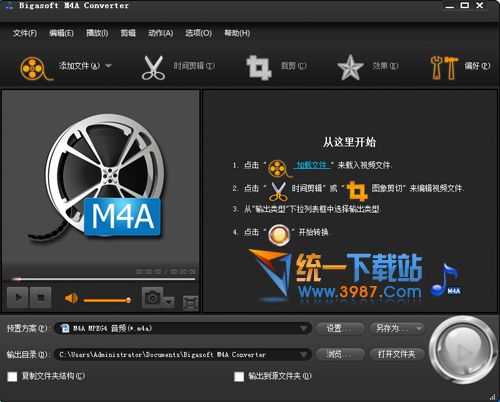Image resolution: width=500 pixels, height=402 pixels.
Task: Expand the 添加文件 dropdown arrow
Action: click(x=108, y=66)
